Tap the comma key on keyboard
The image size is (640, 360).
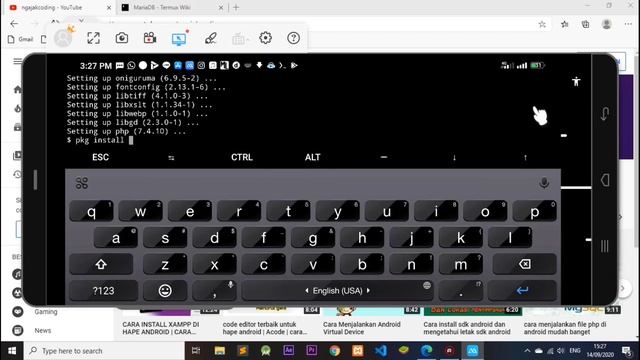215,291
